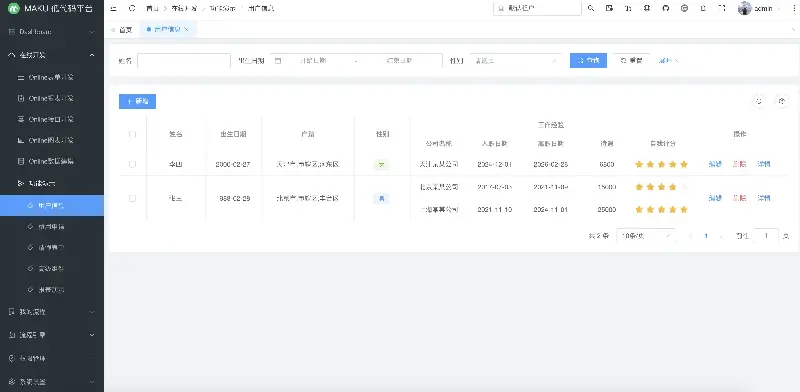800x392 pixels.
Task: Click the Online接口开发 sidebar icon
Action: (x=21, y=119)
